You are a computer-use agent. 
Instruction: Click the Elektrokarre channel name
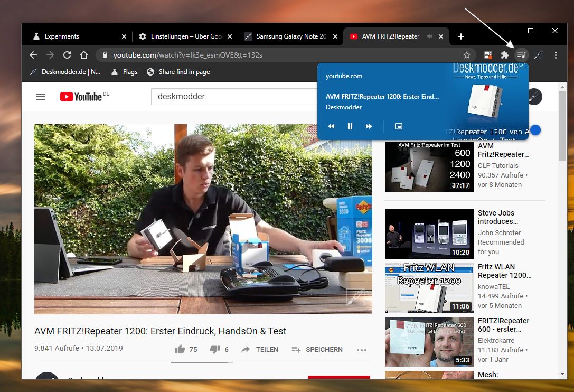coord(496,340)
